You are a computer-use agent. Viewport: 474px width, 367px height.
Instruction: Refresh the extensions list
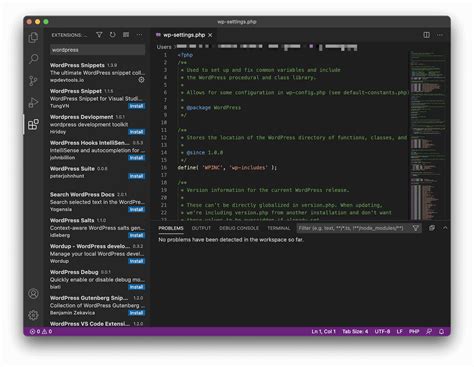[x=113, y=35]
